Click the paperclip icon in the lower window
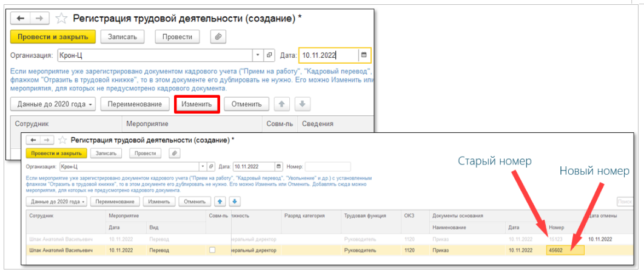 click(x=173, y=154)
